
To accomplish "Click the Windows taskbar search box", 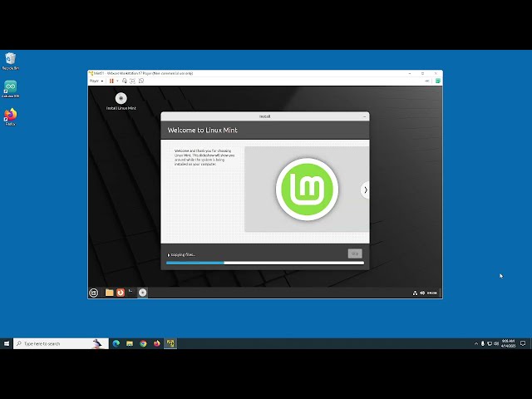I will (61, 343).
